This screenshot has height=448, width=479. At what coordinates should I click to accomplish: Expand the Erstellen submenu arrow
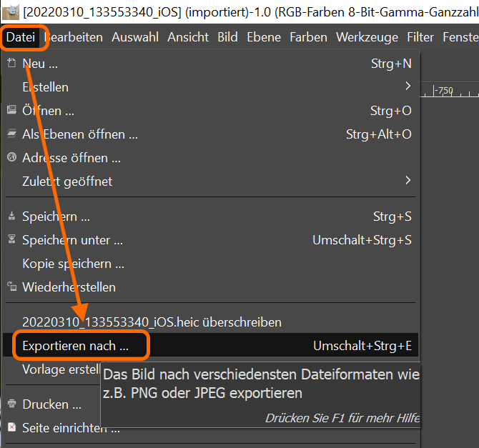tap(408, 86)
